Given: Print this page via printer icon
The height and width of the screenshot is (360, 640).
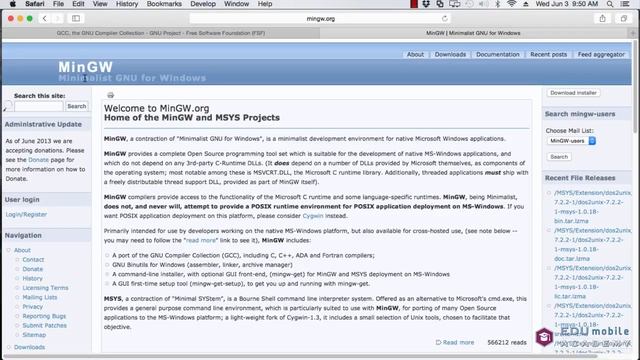Looking at the screenshot, I should pyautogui.click(x=110, y=95).
